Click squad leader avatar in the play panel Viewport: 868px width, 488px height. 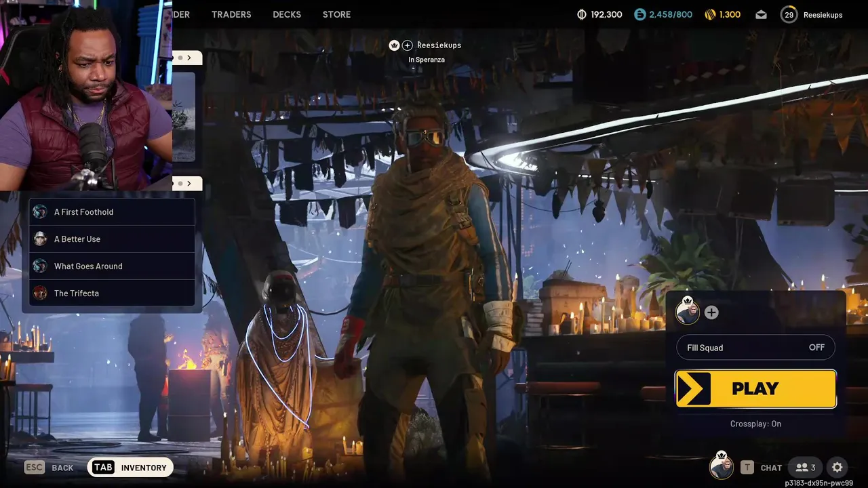coord(688,312)
